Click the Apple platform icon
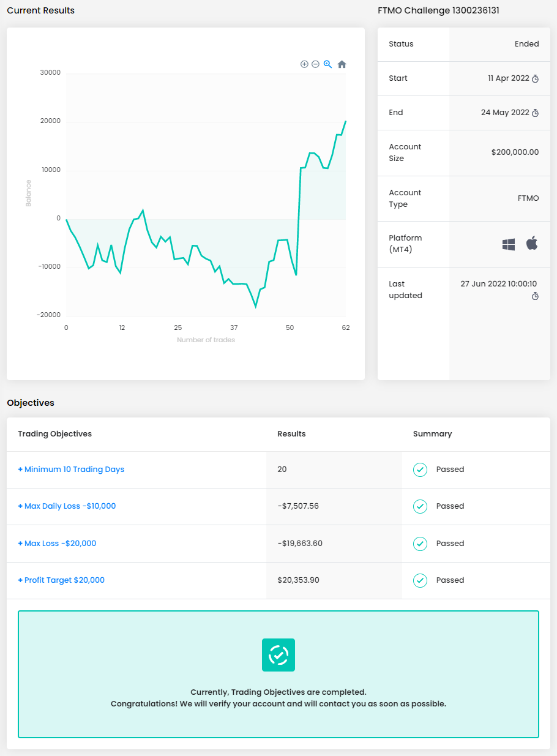Image resolution: width=557 pixels, height=756 pixels. [532, 244]
